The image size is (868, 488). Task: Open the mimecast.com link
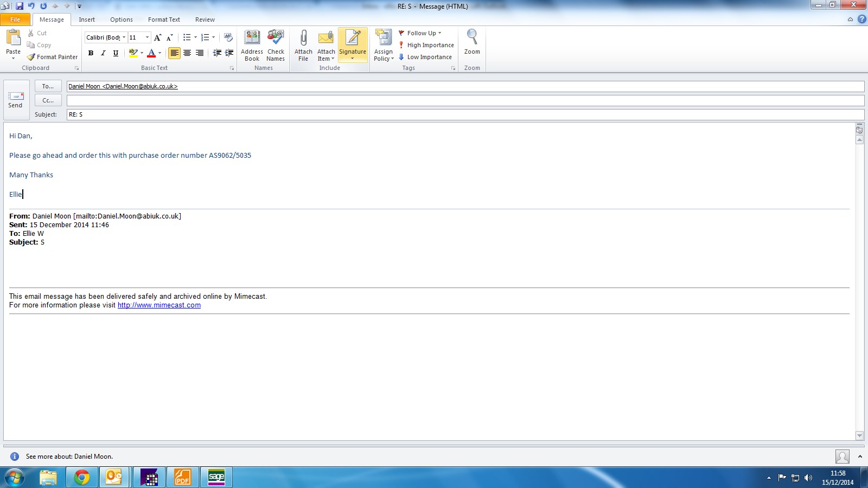(x=159, y=305)
